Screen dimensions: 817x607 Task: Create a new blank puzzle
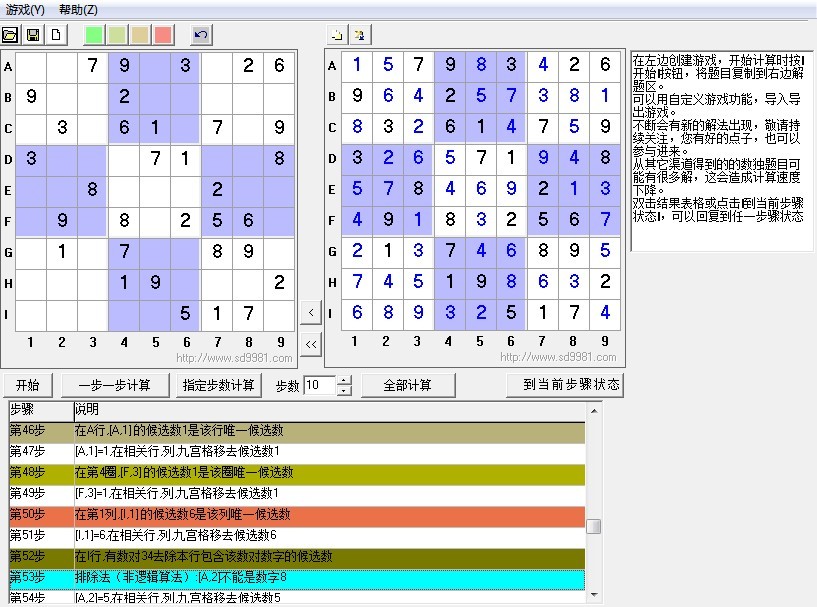tap(54, 33)
